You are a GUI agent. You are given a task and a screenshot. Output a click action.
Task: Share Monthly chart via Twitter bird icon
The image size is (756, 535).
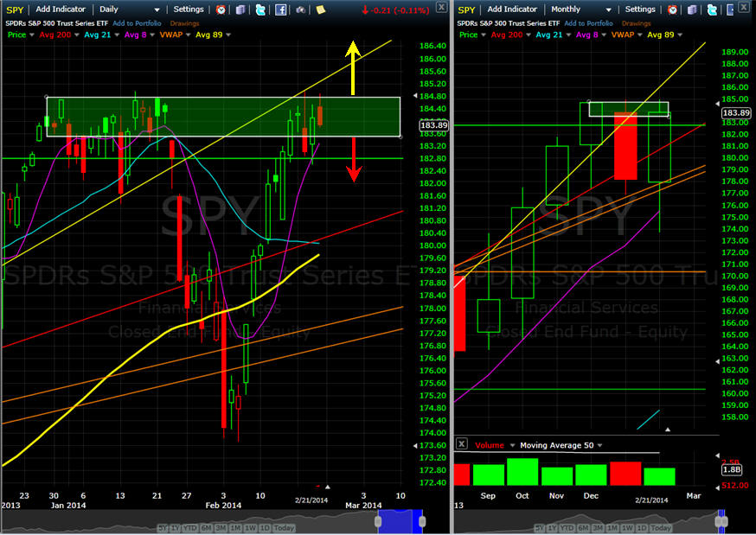[712, 10]
